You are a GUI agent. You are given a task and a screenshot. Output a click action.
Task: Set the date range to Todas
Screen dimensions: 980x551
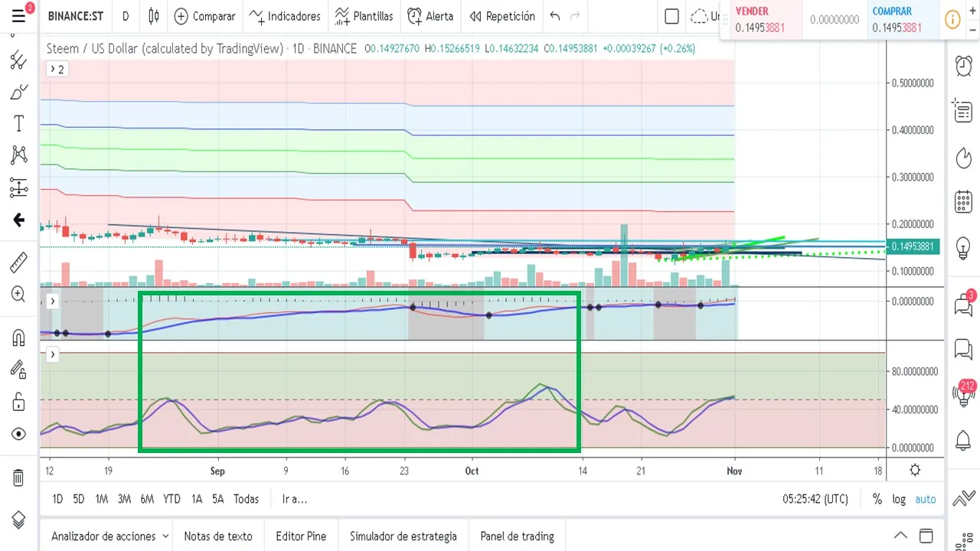click(x=246, y=499)
